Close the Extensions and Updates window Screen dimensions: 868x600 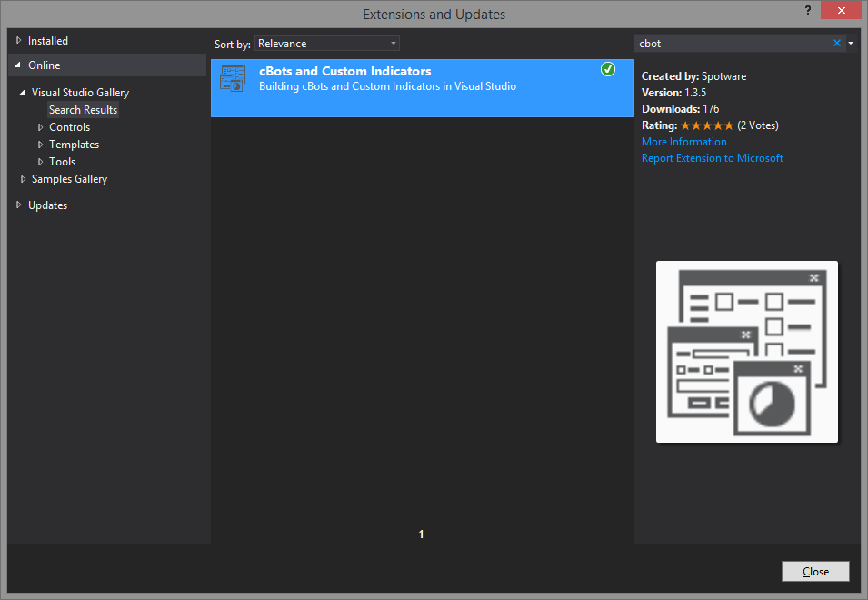pyautogui.click(x=841, y=11)
